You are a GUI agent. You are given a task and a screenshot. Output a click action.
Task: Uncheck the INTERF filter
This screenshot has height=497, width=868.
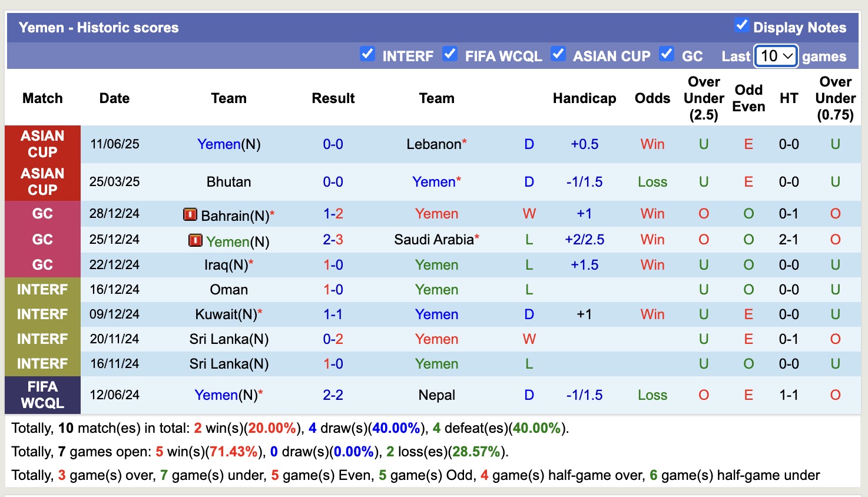click(367, 54)
